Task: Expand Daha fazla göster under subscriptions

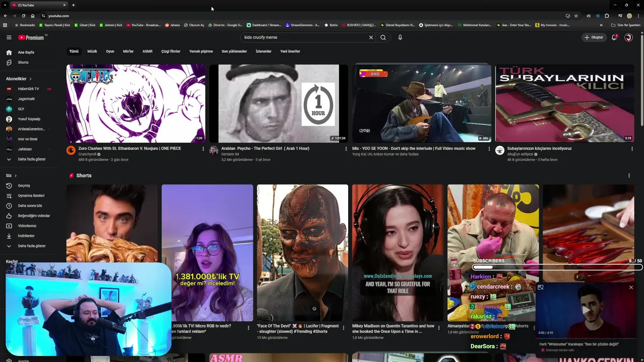Action: pos(31,159)
